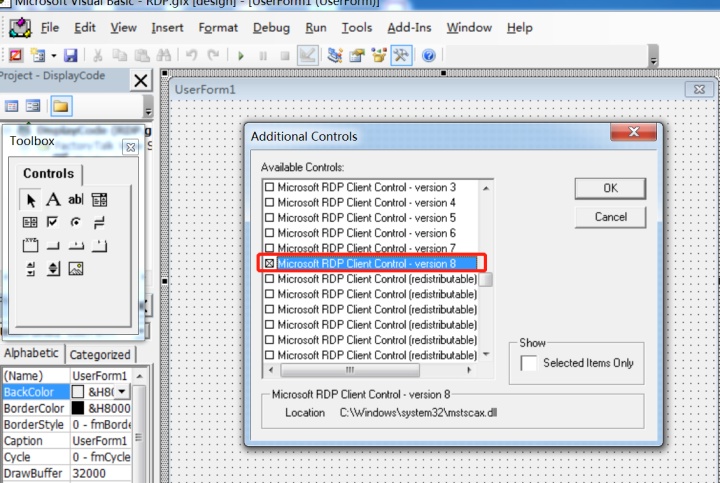Close the Project - DisplayCode panel
This screenshot has width=720, height=483.
[141, 81]
